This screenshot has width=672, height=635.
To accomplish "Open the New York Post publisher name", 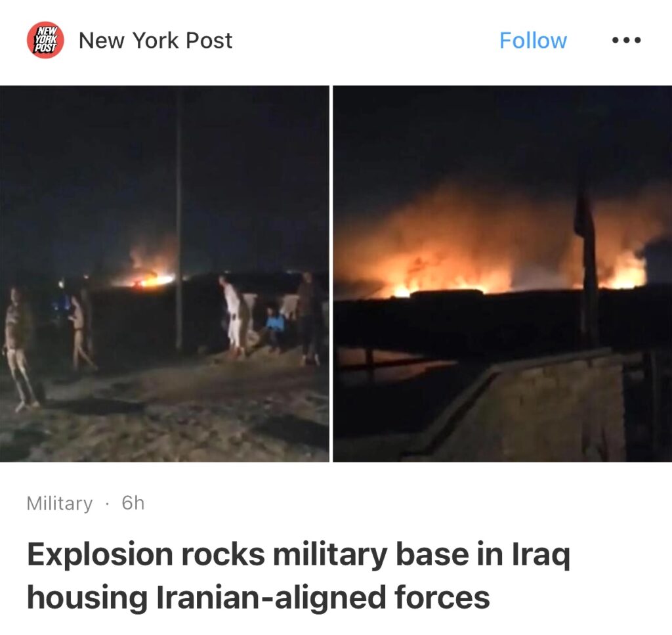I will tap(155, 40).
